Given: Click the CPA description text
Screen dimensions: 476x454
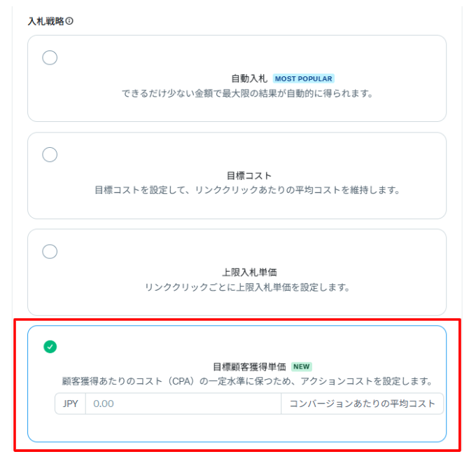Looking at the screenshot, I should coord(246,382).
